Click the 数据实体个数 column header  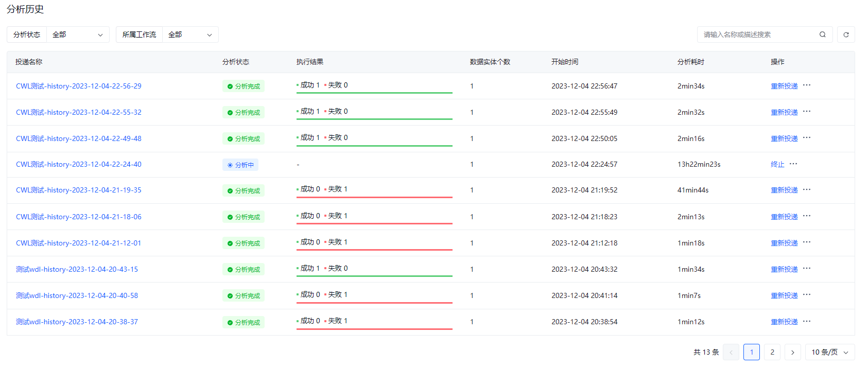coord(490,62)
